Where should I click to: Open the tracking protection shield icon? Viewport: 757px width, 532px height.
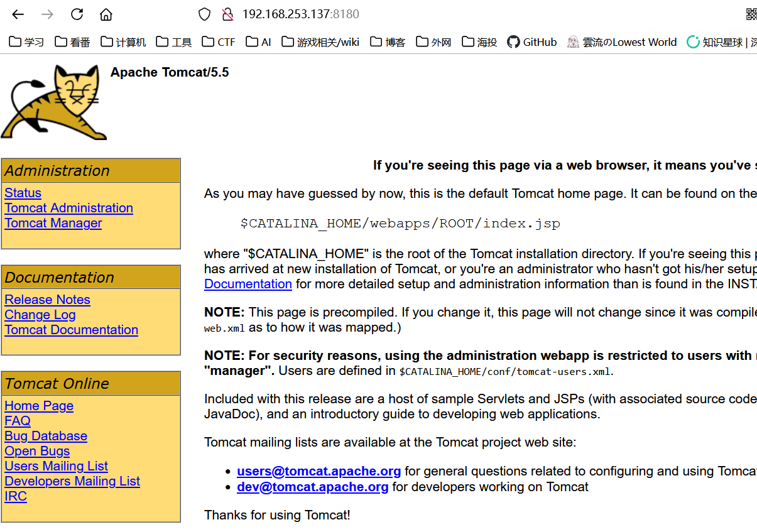coord(205,14)
